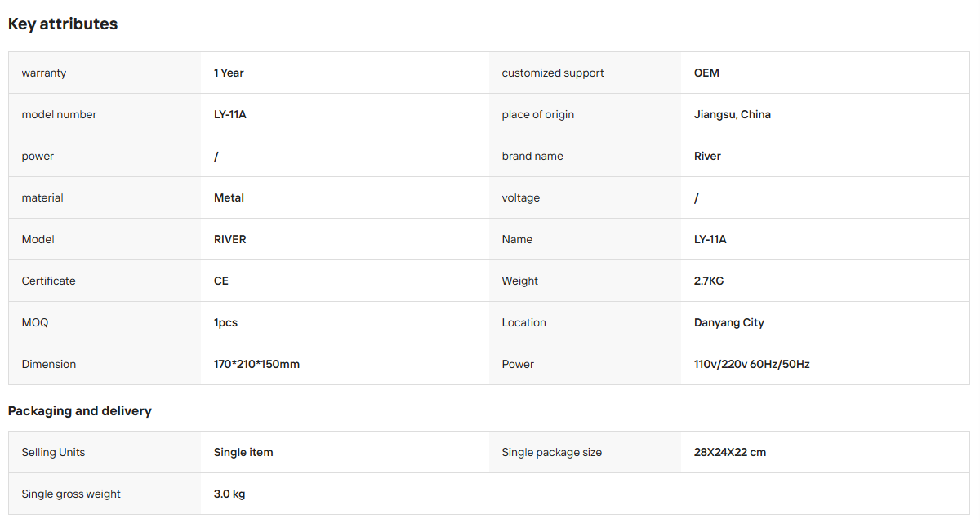Viewport: 980px width, 523px height.
Task: Click Location value Danyang City
Action: coord(729,322)
